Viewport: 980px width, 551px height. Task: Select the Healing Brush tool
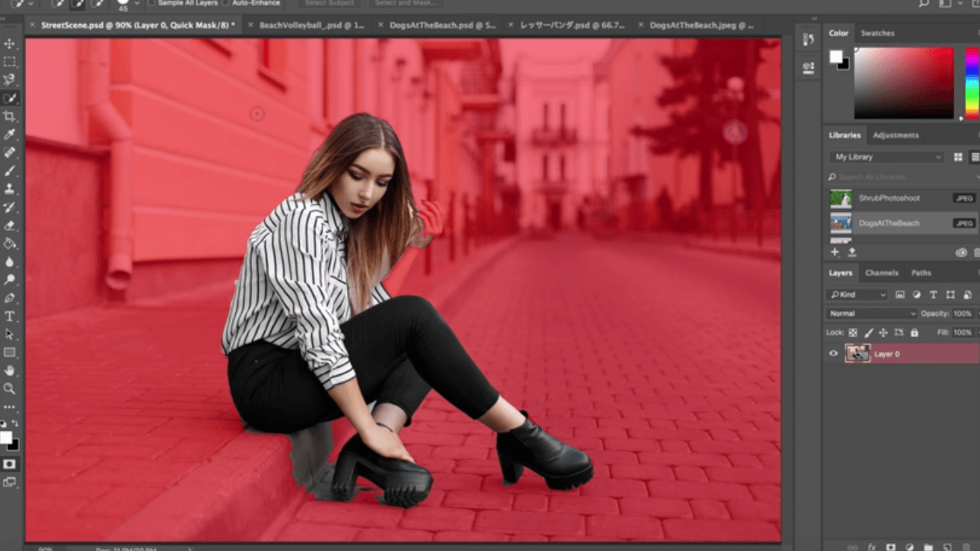[9, 152]
